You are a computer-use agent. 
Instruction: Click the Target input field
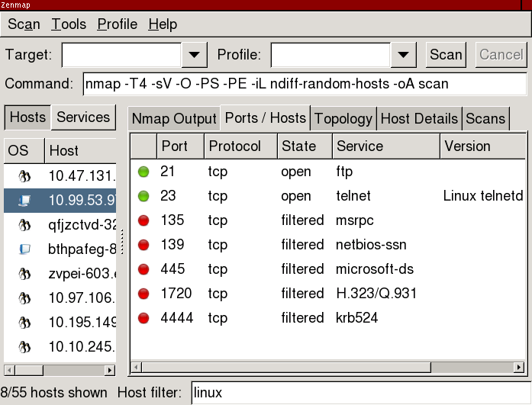pyautogui.click(x=121, y=55)
